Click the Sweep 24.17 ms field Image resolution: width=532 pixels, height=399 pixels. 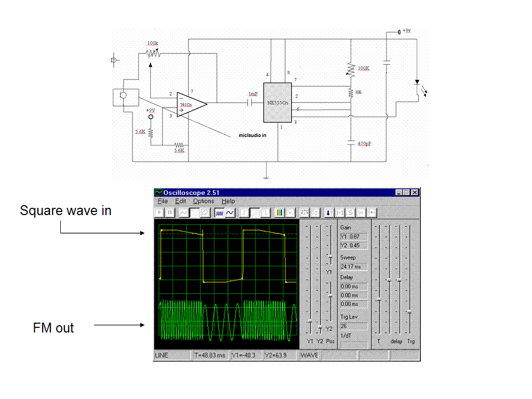coord(353,267)
